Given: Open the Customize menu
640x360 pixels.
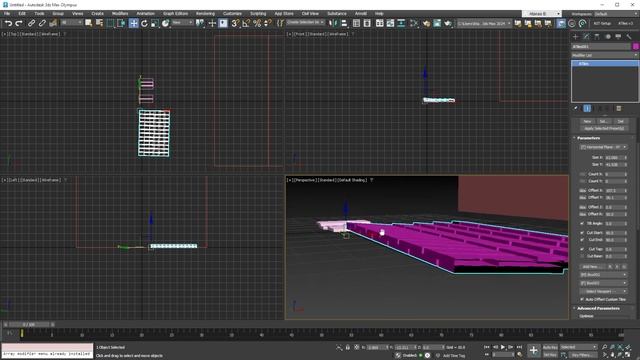Looking at the screenshot, I should 232,13.
